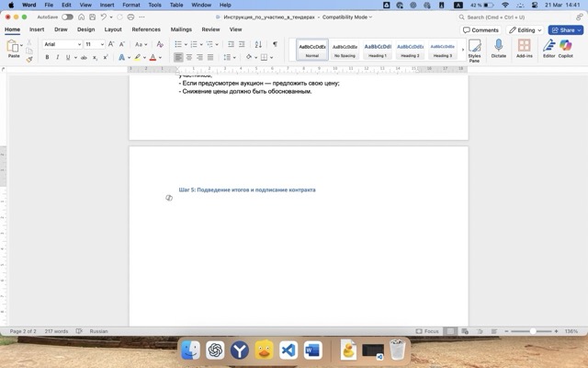This screenshot has height=368, width=588.
Task: Click the Editor icon in ribbon
Action: click(548, 50)
